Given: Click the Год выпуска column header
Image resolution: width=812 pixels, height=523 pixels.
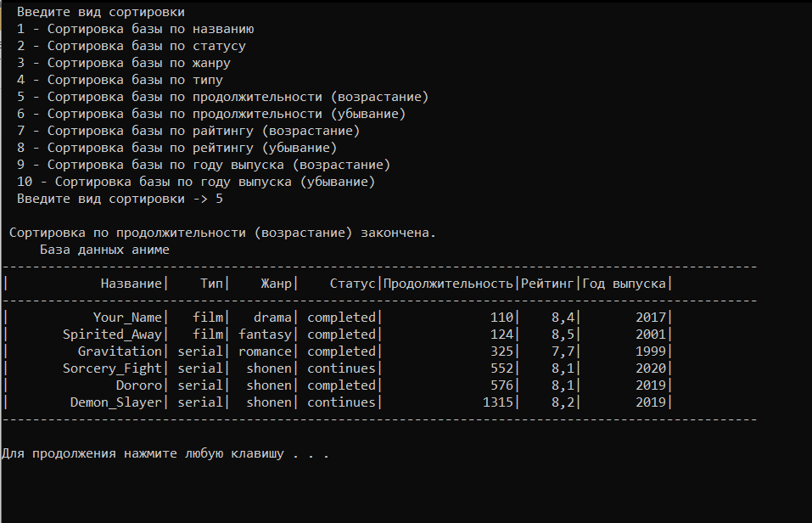Looking at the screenshot, I should tap(624, 284).
